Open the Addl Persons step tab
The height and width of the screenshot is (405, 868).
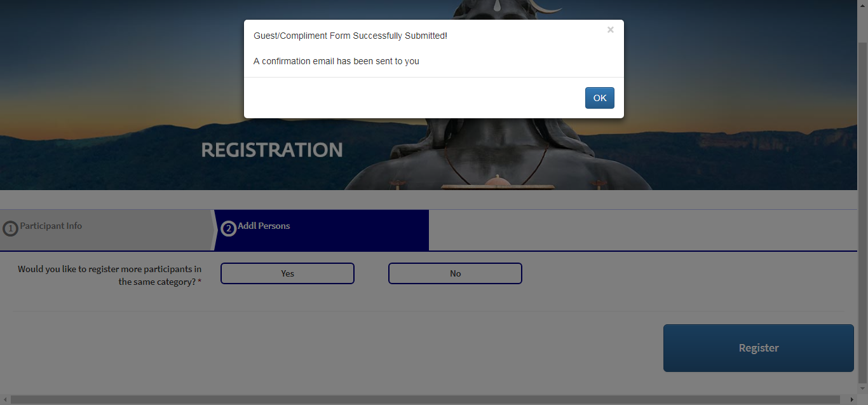(321, 230)
